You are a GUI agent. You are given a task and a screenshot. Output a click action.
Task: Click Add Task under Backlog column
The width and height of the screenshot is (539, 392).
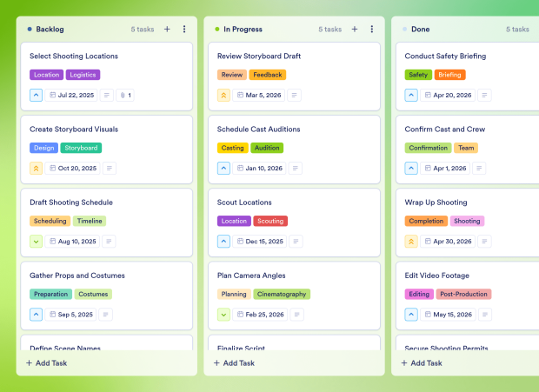[47, 362]
